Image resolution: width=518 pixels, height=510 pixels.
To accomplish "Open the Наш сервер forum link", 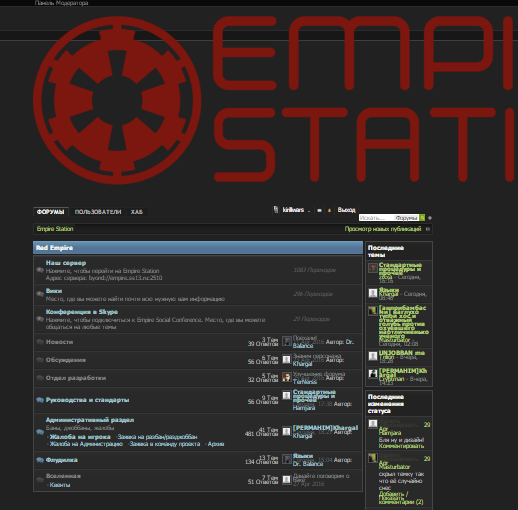I will click(x=66, y=263).
